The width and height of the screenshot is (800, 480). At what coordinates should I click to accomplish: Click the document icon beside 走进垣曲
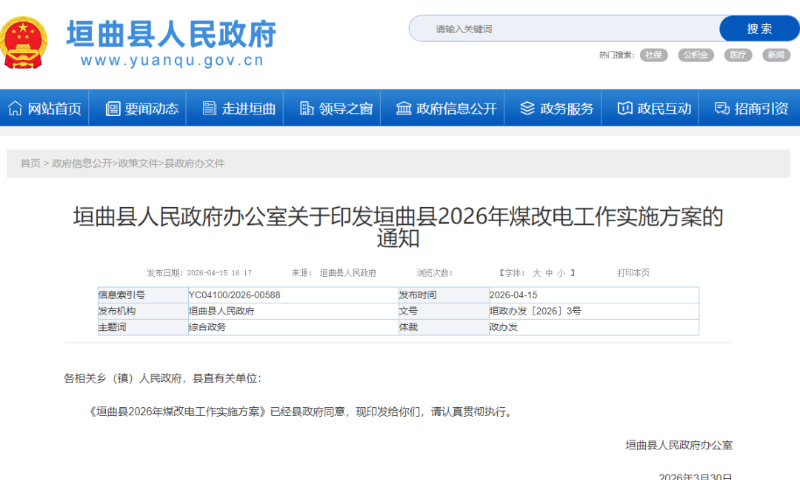point(208,108)
